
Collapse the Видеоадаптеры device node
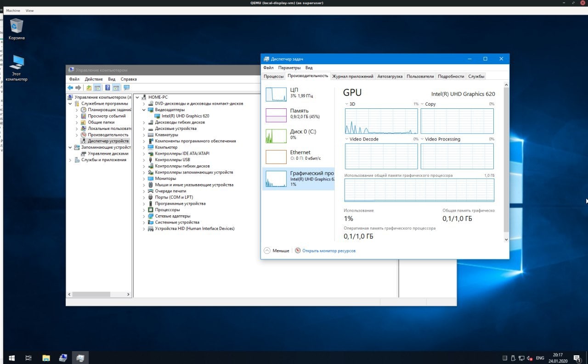click(144, 110)
